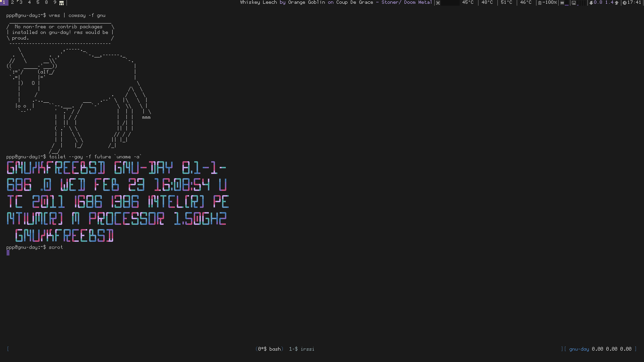Click the 'PROCESSOR 1.50GHZ' banner text
Viewport: 644px width, 362px height.
coord(157,219)
